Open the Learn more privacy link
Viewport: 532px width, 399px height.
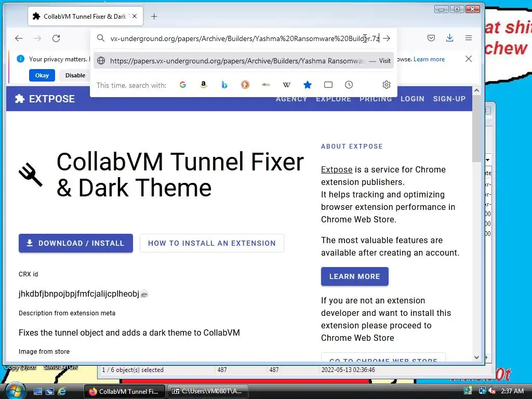pos(429,59)
